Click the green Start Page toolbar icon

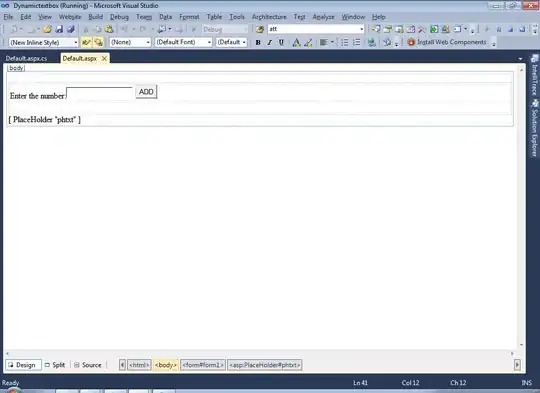(x=434, y=29)
